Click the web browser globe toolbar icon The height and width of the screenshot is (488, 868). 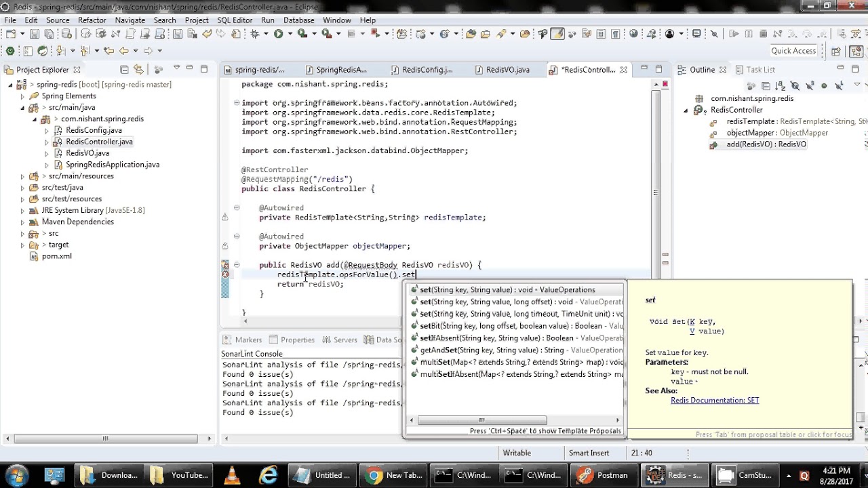coord(633,33)
